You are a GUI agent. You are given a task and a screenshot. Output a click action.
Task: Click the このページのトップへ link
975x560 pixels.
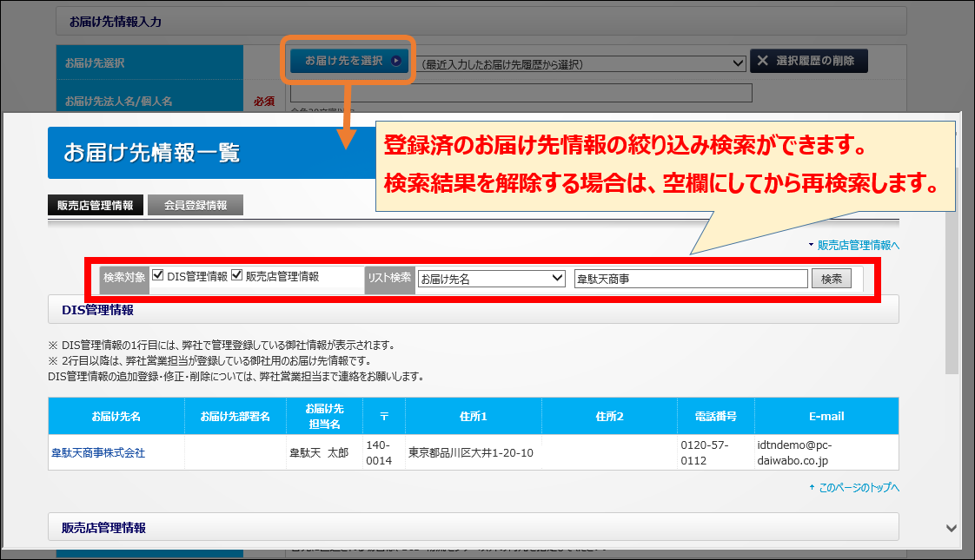(858, 488)
